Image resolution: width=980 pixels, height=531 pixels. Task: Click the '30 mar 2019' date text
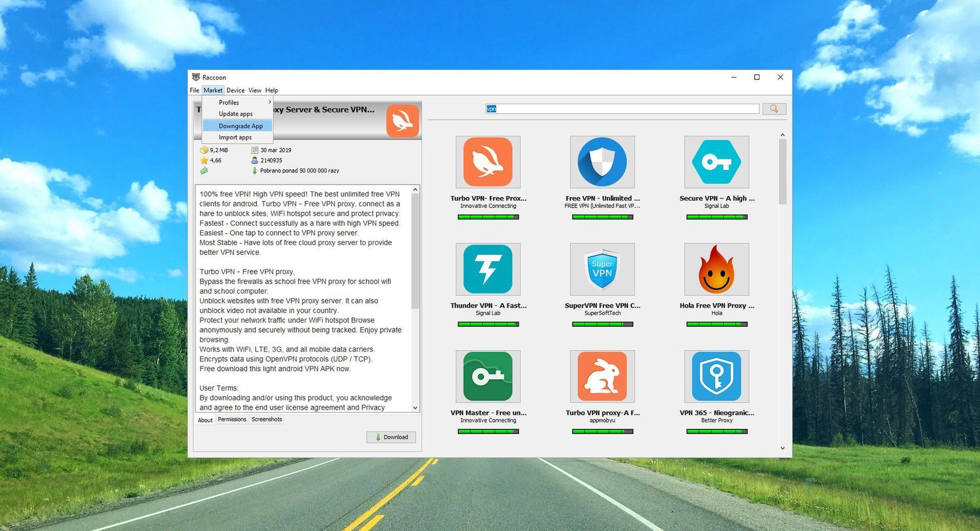(x=276, y=150)
